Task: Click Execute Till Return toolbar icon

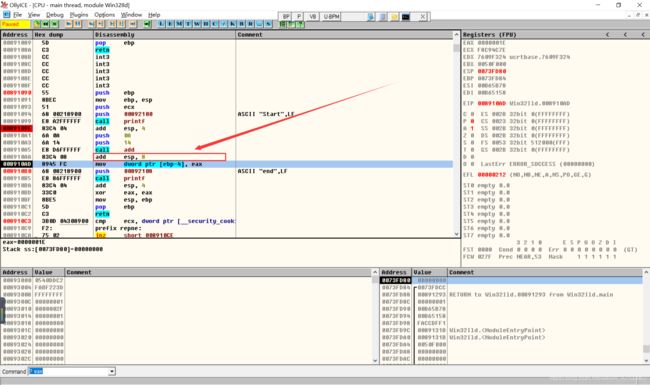Action: pyautogui.click(x=133, y=24)
